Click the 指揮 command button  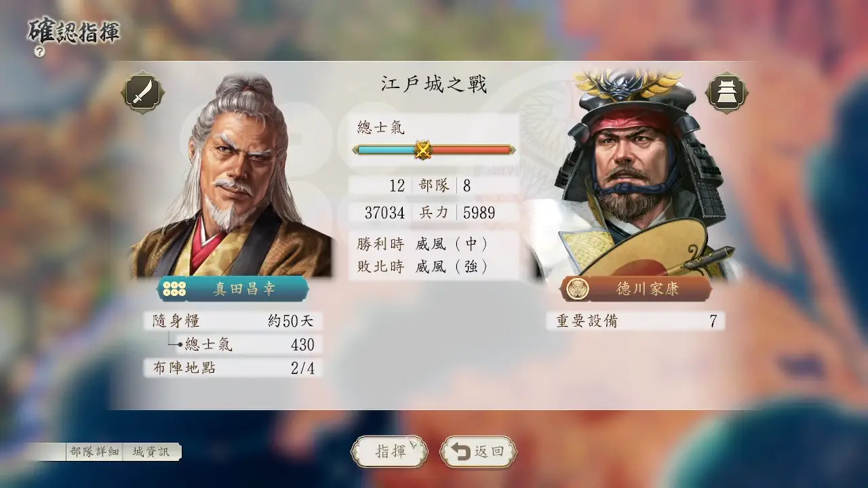(x=390, y=452)
